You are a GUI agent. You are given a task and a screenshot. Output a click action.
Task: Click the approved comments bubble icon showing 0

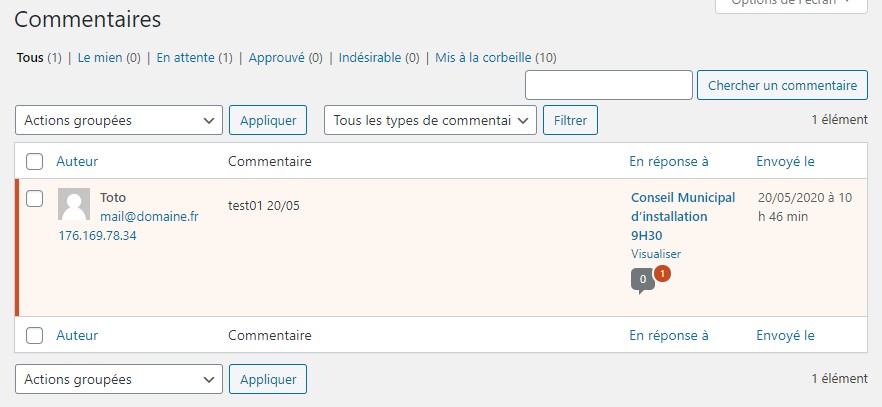click(642, 281)
